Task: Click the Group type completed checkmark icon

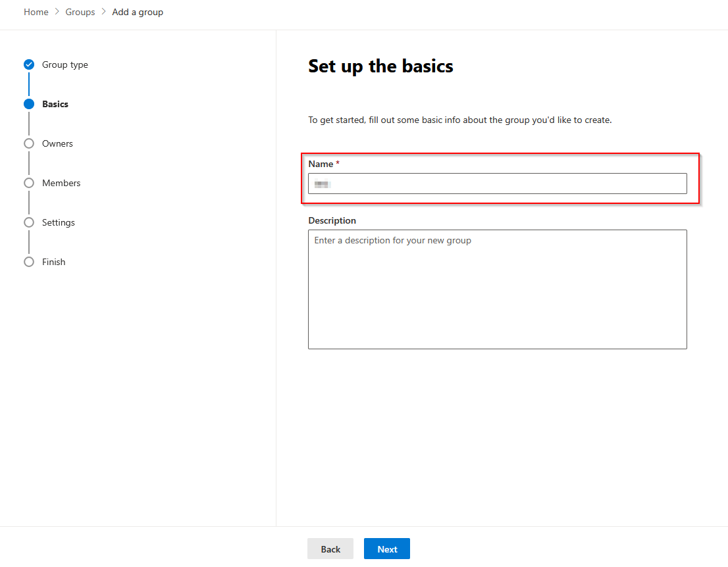Action: [29, 64]
